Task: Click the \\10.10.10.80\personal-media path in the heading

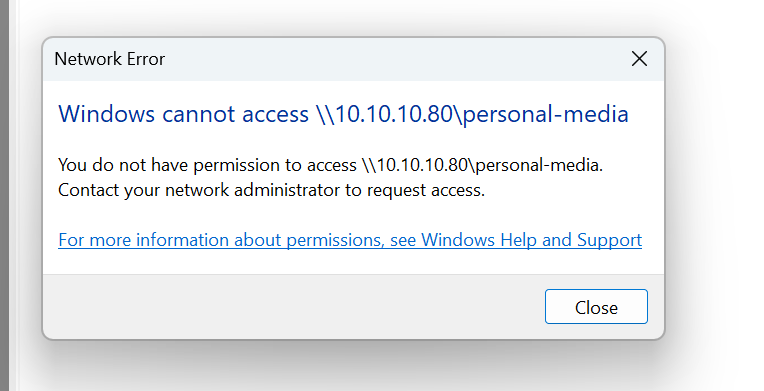Action: 472,115
